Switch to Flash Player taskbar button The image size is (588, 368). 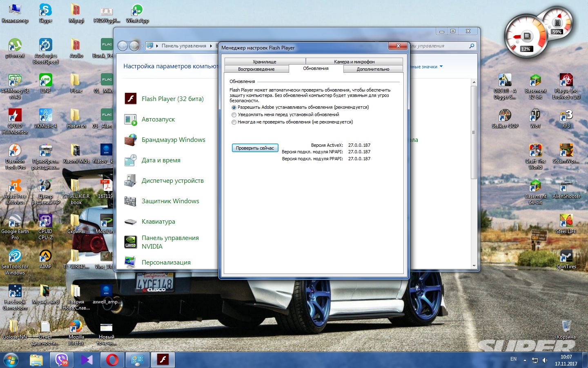[163, 360]
